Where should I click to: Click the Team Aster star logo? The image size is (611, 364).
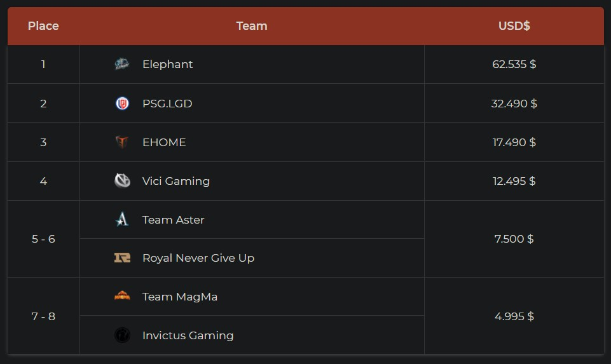[122, 220]
